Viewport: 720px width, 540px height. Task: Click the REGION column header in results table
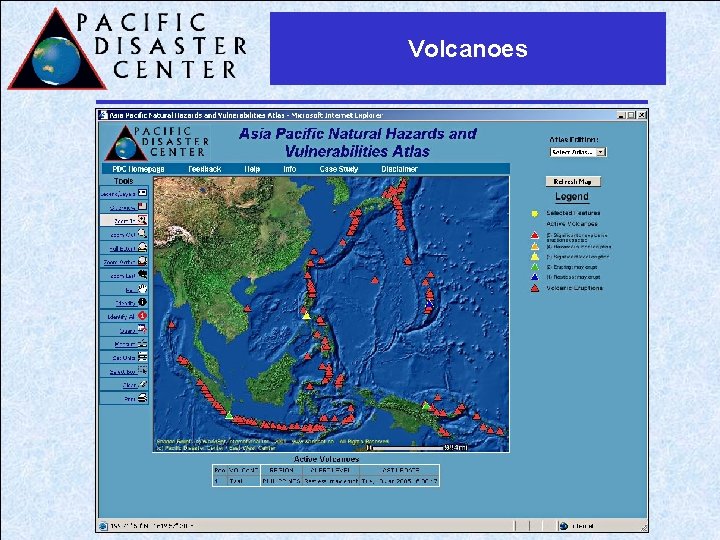coord(281,470)
